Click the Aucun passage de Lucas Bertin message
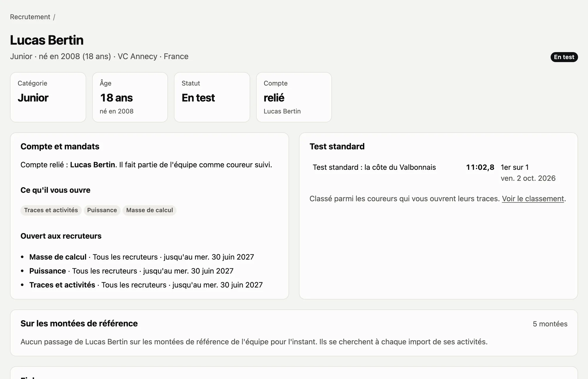 (x=254, y=342)
